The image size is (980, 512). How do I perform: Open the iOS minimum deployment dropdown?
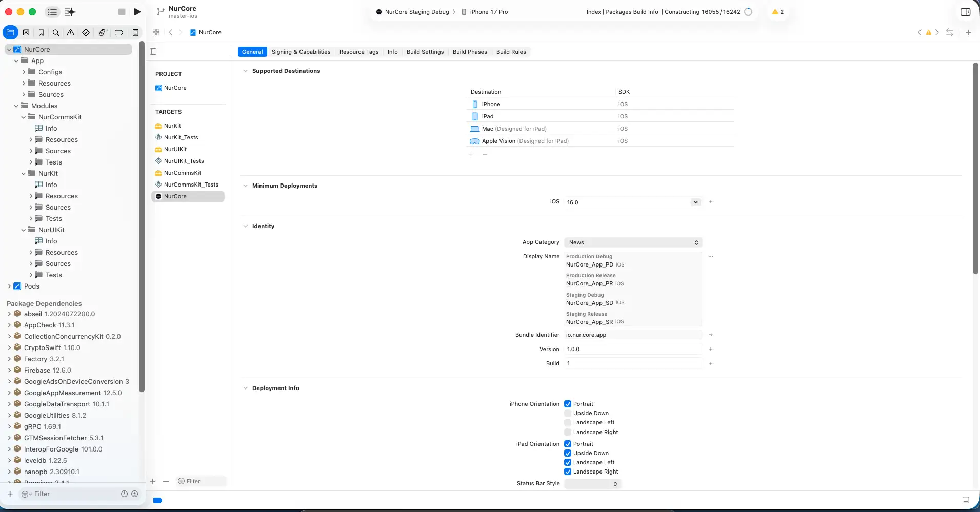695,202
